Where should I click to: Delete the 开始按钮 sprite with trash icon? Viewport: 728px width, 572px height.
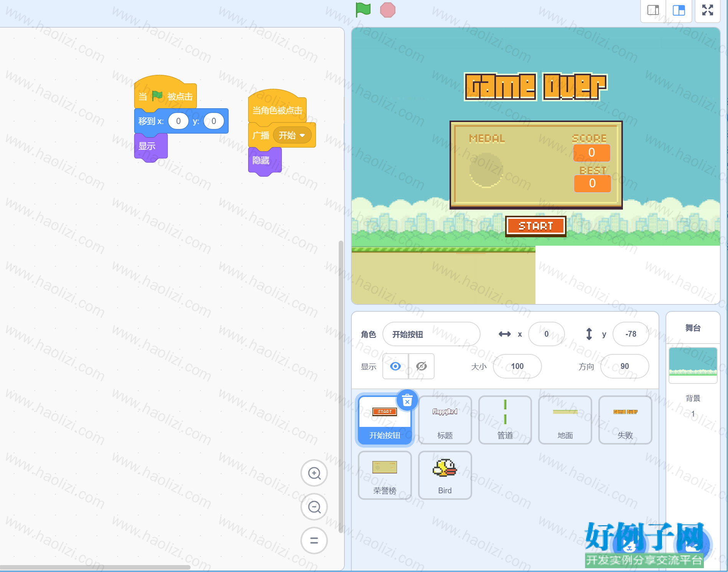point(407,401)
